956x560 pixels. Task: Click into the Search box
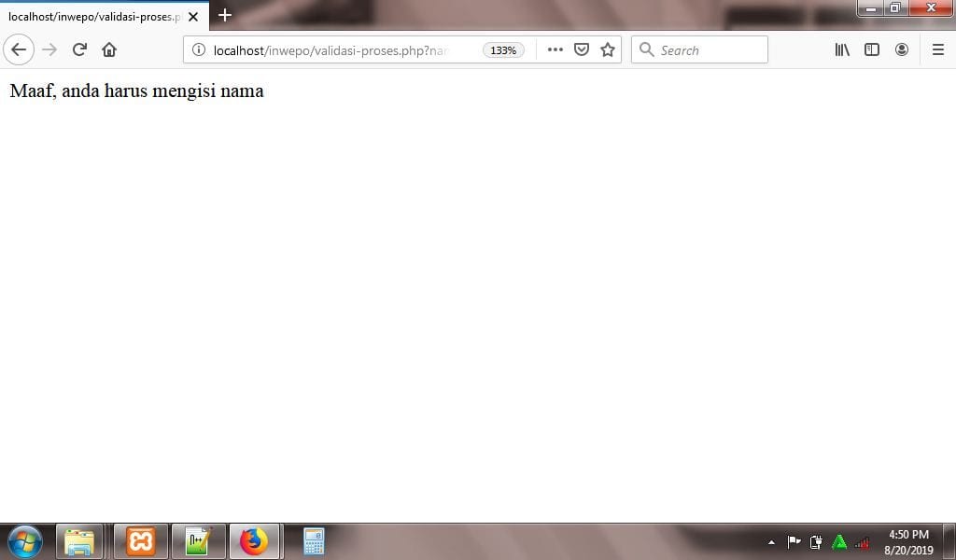(699, 50)
